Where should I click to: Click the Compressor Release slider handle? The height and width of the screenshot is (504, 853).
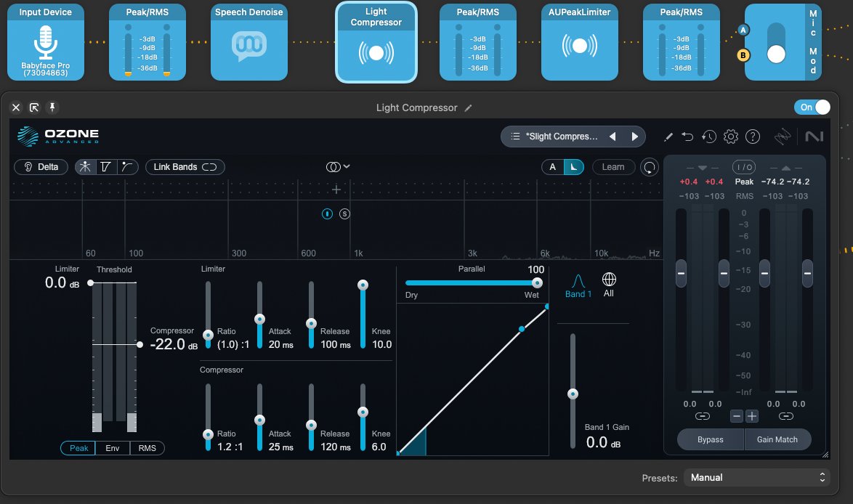(311, 425)
